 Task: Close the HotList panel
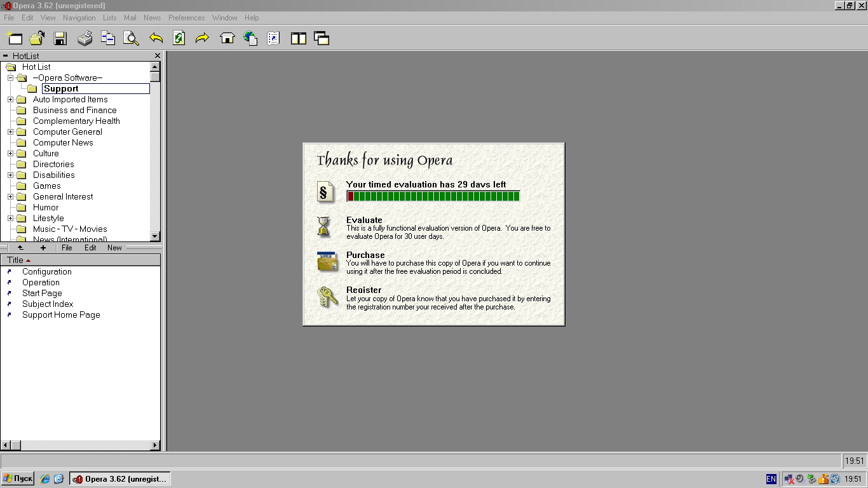point(158,56)
